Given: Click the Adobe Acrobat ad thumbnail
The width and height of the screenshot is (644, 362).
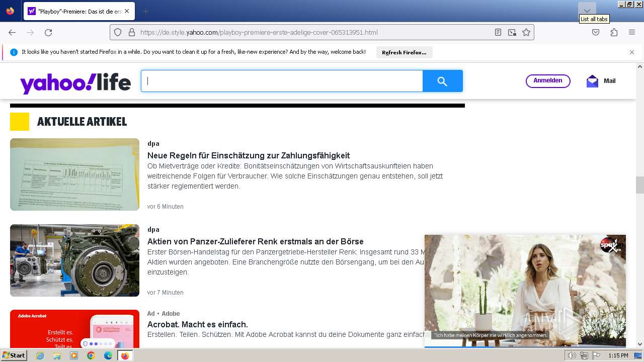Looking at the screenshot, I should [74, 329].
